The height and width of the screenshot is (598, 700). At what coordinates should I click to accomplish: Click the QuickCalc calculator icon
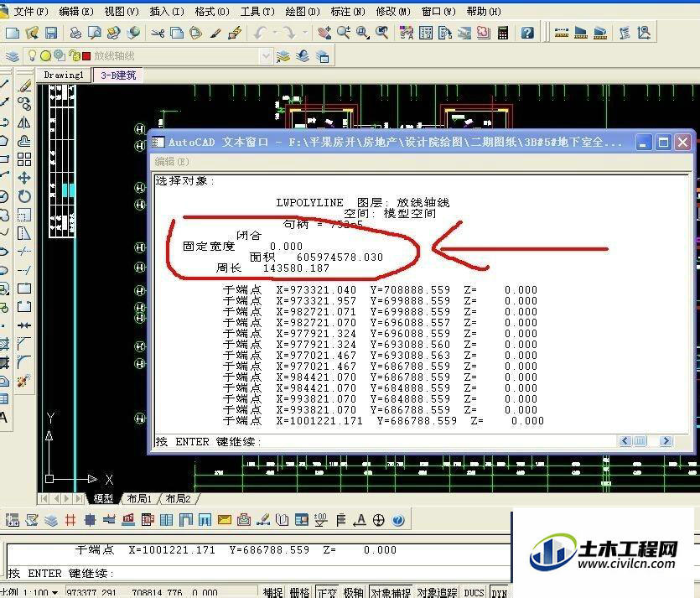[503, 33]
